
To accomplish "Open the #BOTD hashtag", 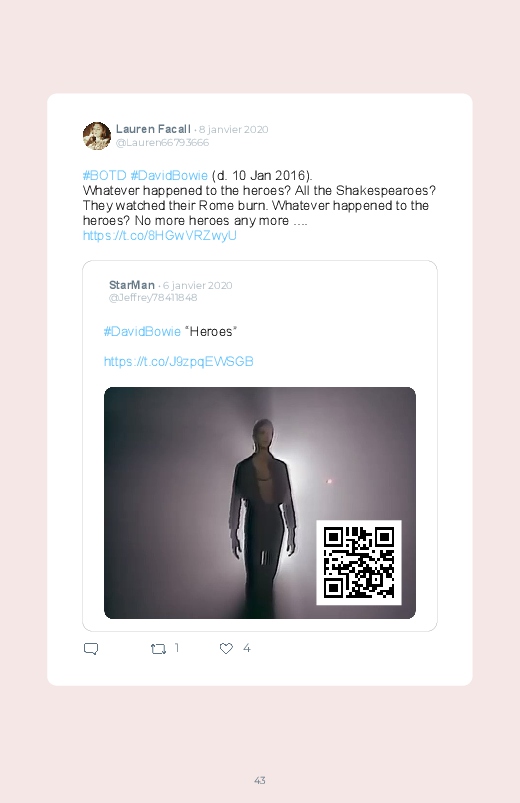I will [x=105, y=176].
